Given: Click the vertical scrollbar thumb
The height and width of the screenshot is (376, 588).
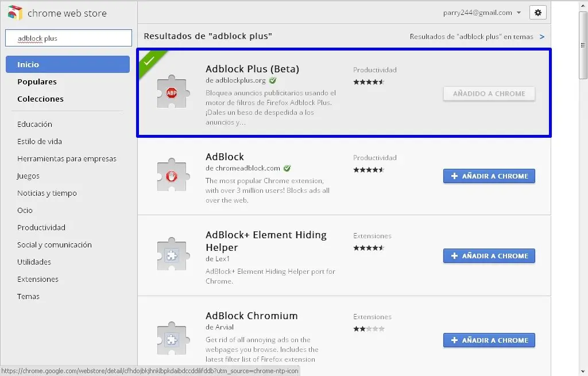Looking at the screenshot, I should pos(583,45).
